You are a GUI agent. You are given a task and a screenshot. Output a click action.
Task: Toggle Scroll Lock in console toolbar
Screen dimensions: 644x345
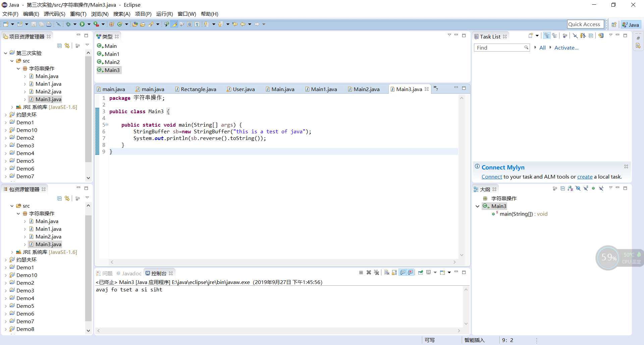point(394,273)
